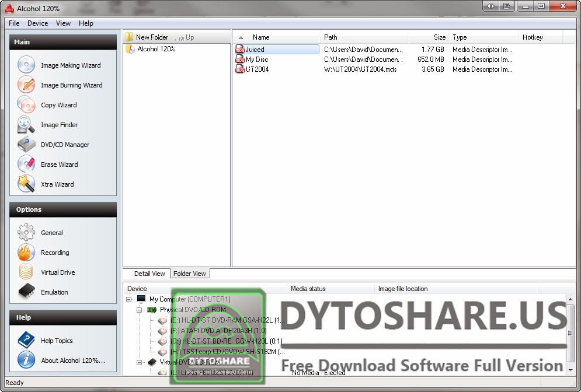Click the device list scrollbar thumb
Screen dimensions: 581x392
pos(570,333)
